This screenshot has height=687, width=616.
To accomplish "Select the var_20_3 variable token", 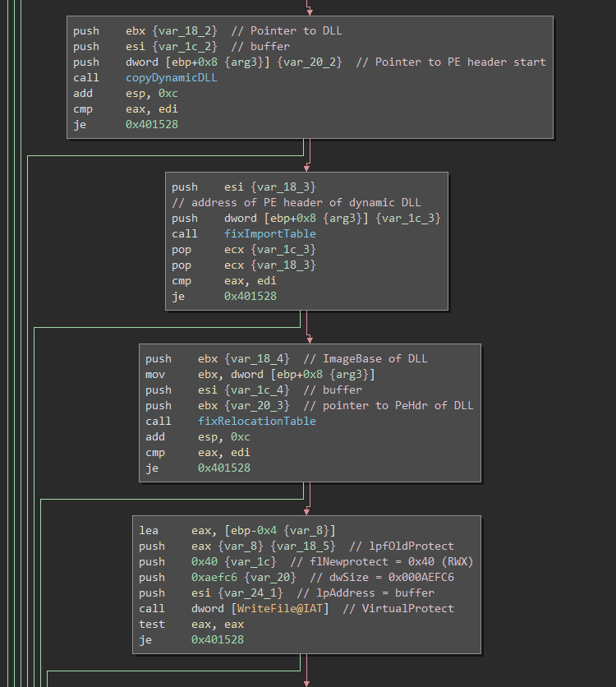I will coord(256,406).
